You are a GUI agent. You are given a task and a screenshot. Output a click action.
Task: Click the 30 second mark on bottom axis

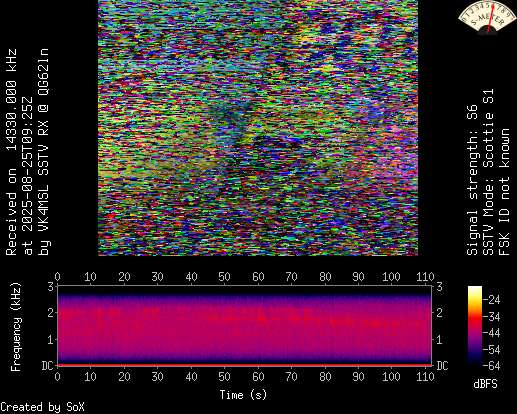coord(157,377)
